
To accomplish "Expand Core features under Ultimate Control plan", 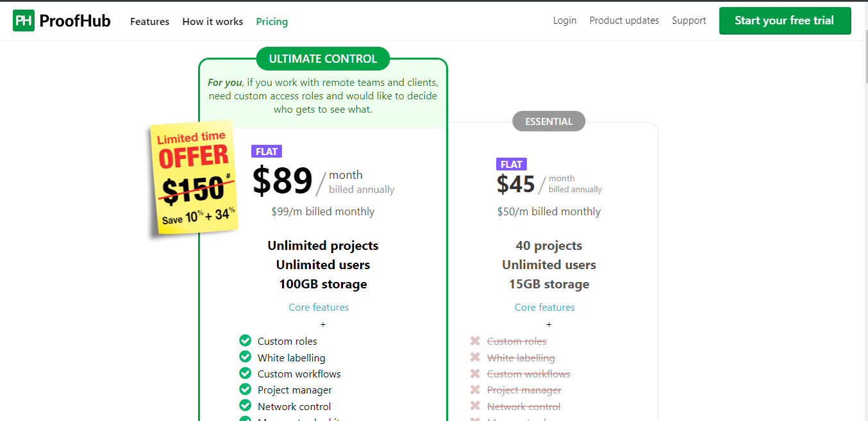I will pyautogui.click(x=319, y=308).
